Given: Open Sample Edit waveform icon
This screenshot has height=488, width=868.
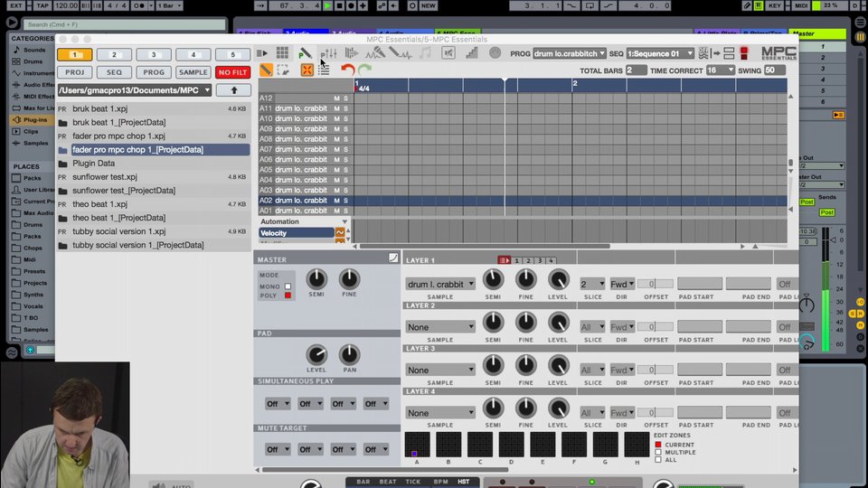Looking at the screenshot, I should pos(401,53).
